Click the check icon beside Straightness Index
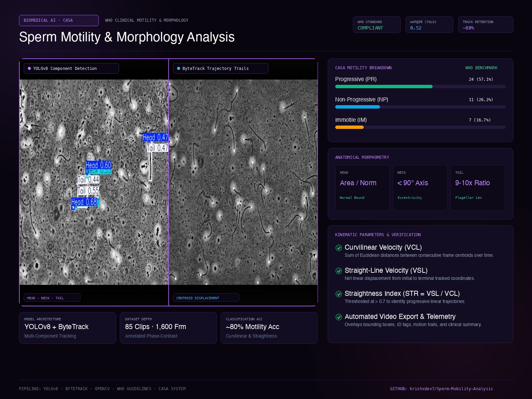 (339, 294)
